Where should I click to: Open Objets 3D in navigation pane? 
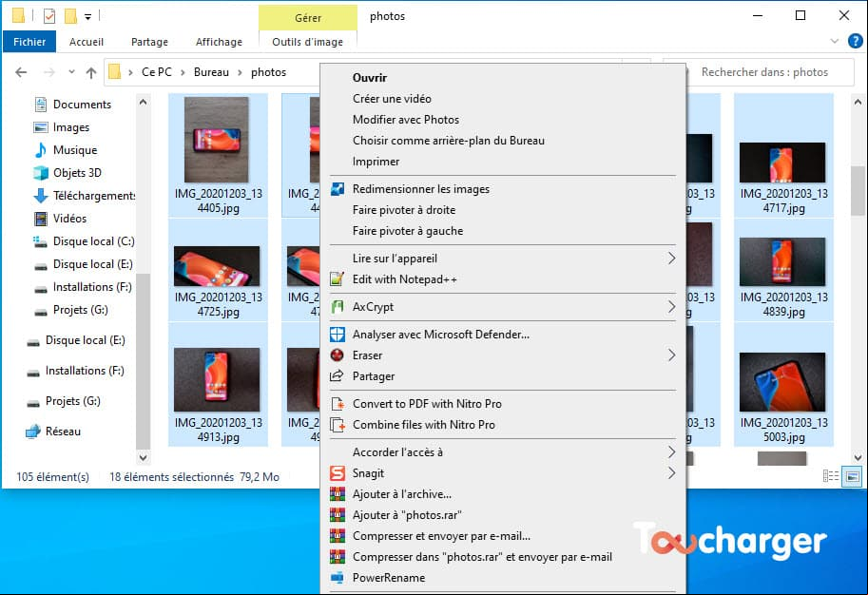(x=77, y=173)
